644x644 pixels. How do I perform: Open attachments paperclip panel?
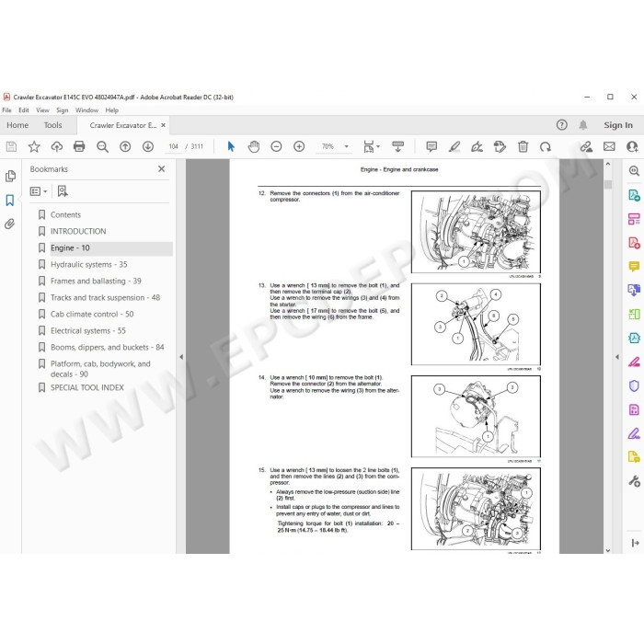(x=10, y=224)
